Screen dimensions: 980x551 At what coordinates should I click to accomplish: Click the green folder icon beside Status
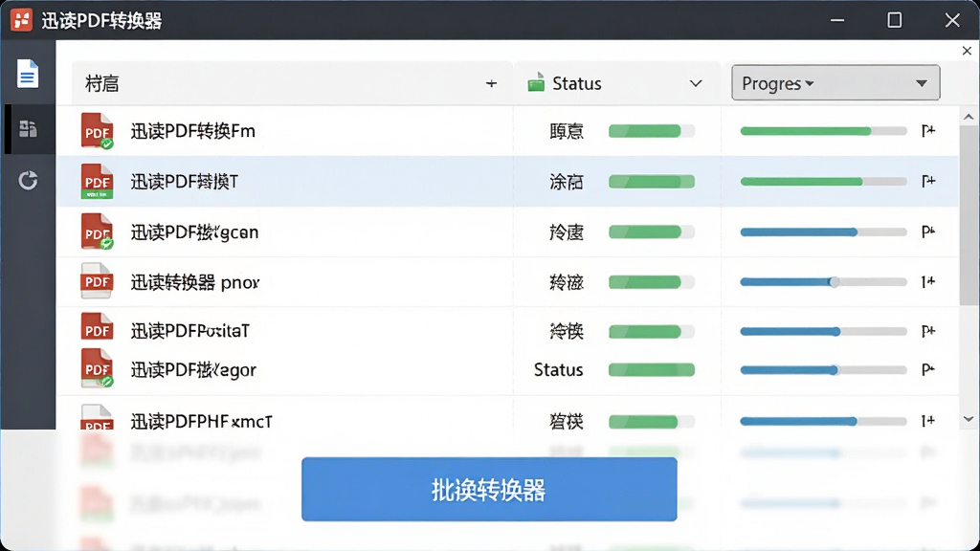(536, 82)
